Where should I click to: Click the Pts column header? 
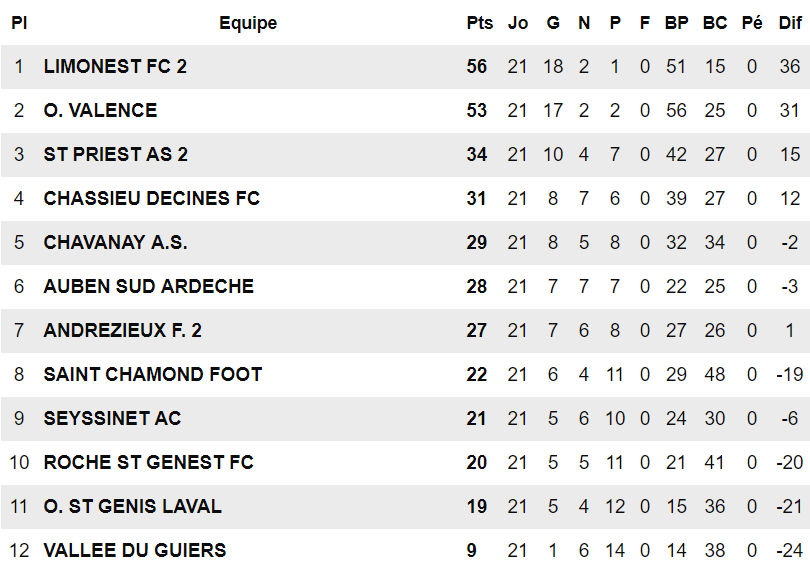point(479,23)
